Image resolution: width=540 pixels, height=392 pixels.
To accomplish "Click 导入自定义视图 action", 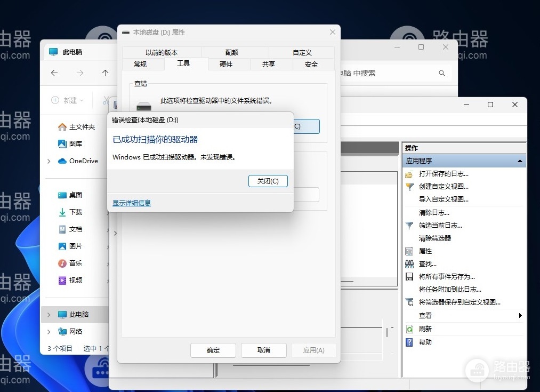I will 444,199.
